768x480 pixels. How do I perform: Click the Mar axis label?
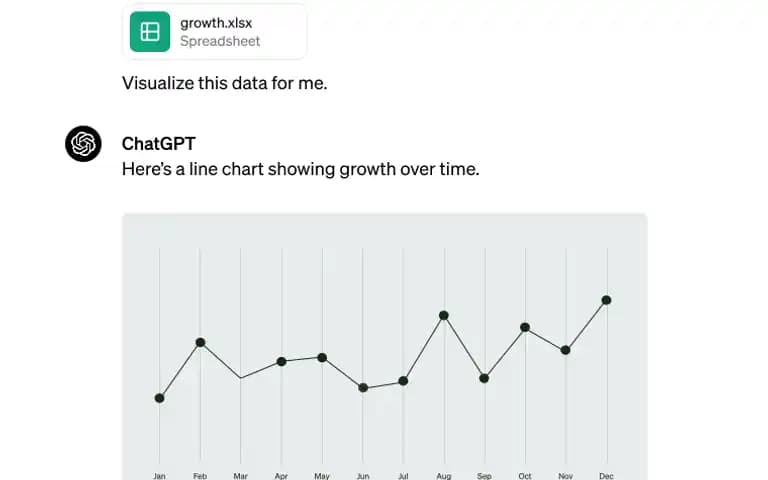coord(240,476)
